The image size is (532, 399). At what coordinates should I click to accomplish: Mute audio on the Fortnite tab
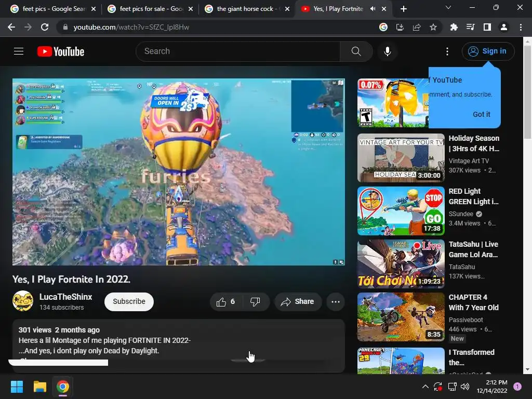373,9
